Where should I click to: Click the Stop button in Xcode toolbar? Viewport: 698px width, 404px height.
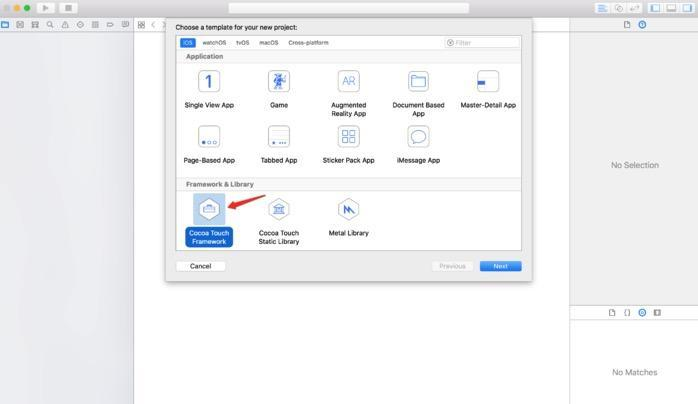coord(68,8)
